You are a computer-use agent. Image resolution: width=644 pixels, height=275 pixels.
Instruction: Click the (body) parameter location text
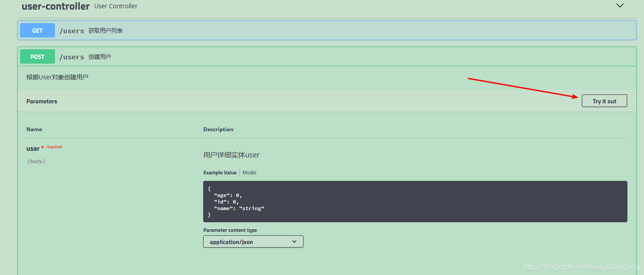pyautogui.click(x=36, y=161)
